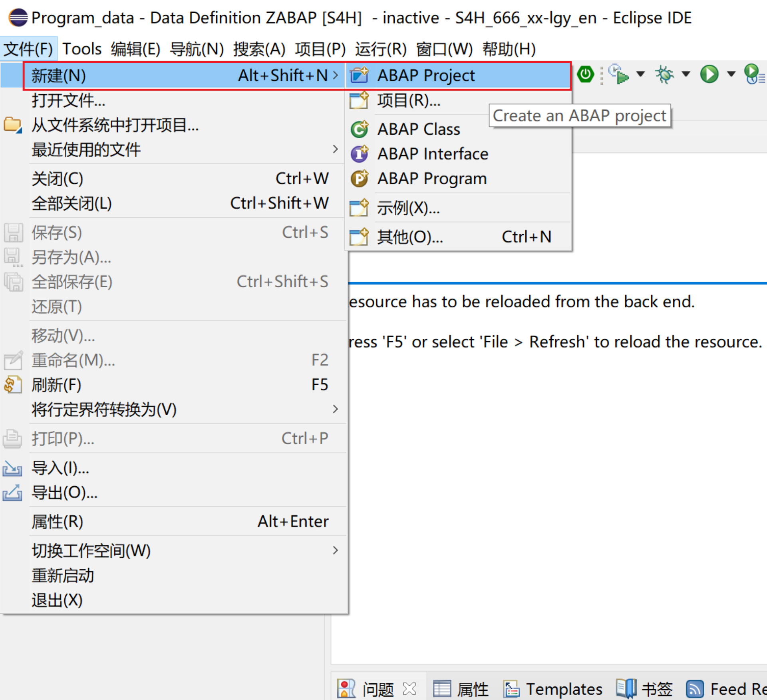Choose 刷新(F) from the File menu
The image size is (767, 700).
pyautogui.click(x=56, y=385)
